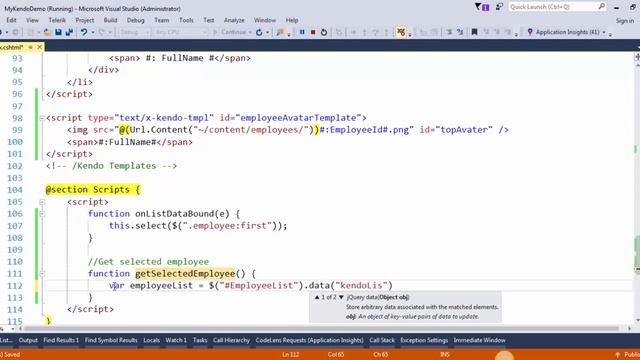The image size is (640, 360).
Task: Open the Exception Settings tab
Action: click(424, 340)
